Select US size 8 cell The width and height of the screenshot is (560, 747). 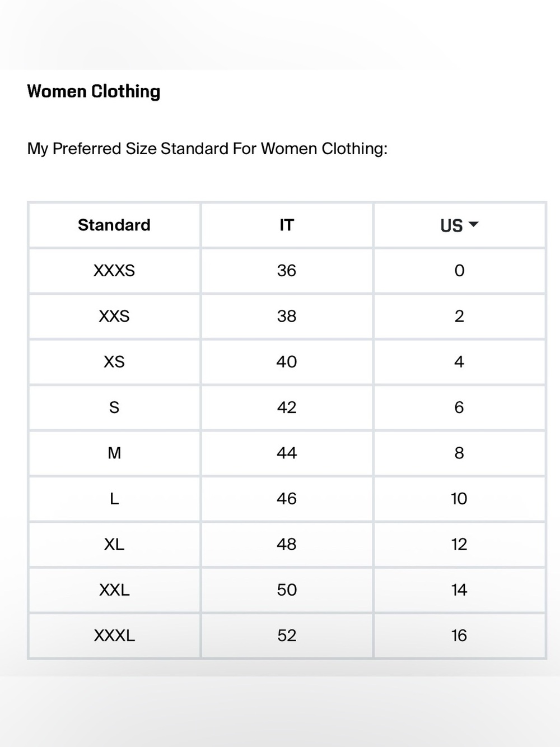point(459,453)
